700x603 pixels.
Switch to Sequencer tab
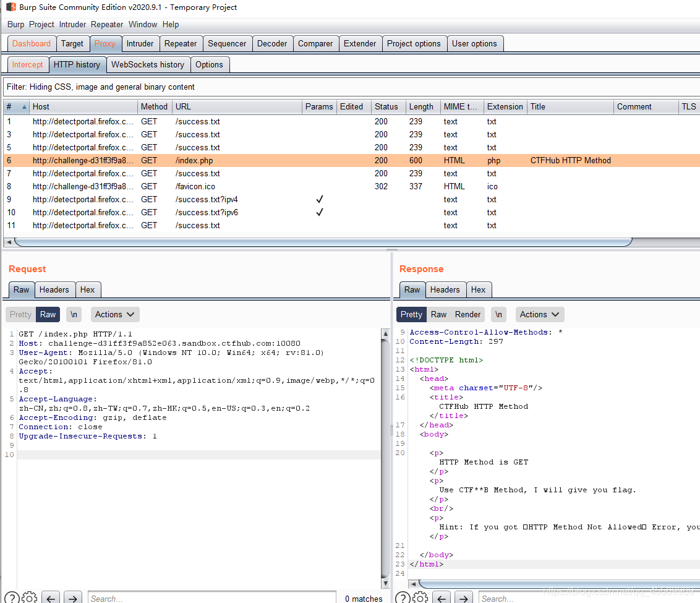[x=227, y=43]
